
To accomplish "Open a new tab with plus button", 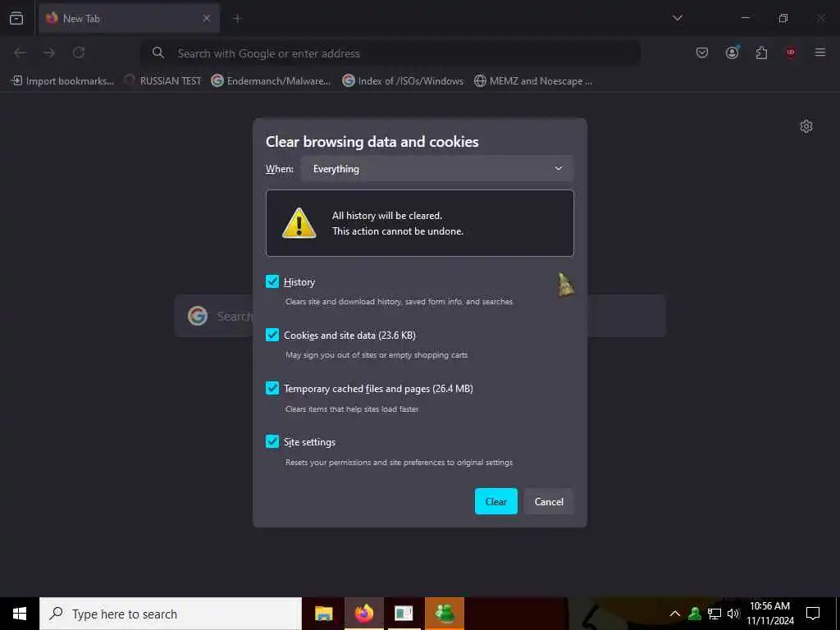I will pyautogui.click(x=238, y=19).
